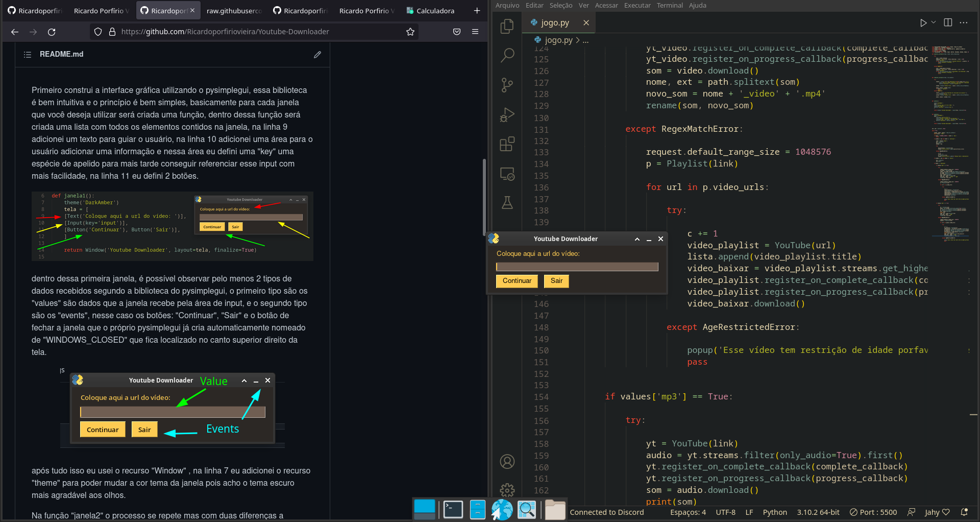980x522 pixels.
Task: Select interpreter 3.10.2 64-bit
Action: pos(818,512)
